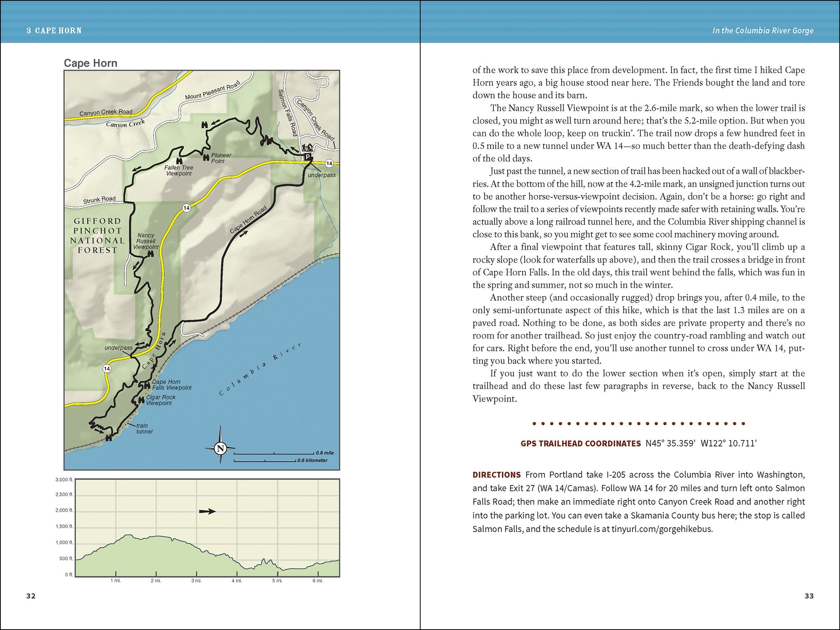Screen dimensions: 840x630
Task: Click the direction arrow in elevation chart
Action: [207, 511]
